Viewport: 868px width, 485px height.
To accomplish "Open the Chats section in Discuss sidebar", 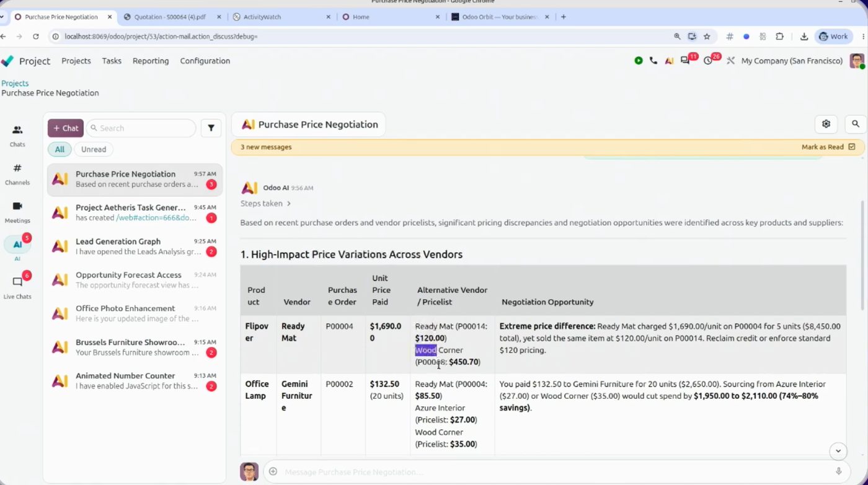I will pyautogui.click(x=17, y=135).
